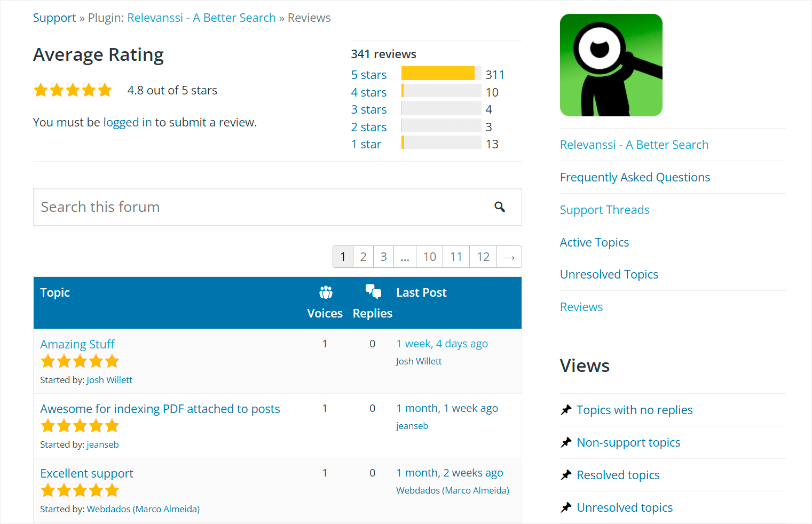Click the logged in link to sign in
This screenshot has width=812, height=524.
[127, 122]
